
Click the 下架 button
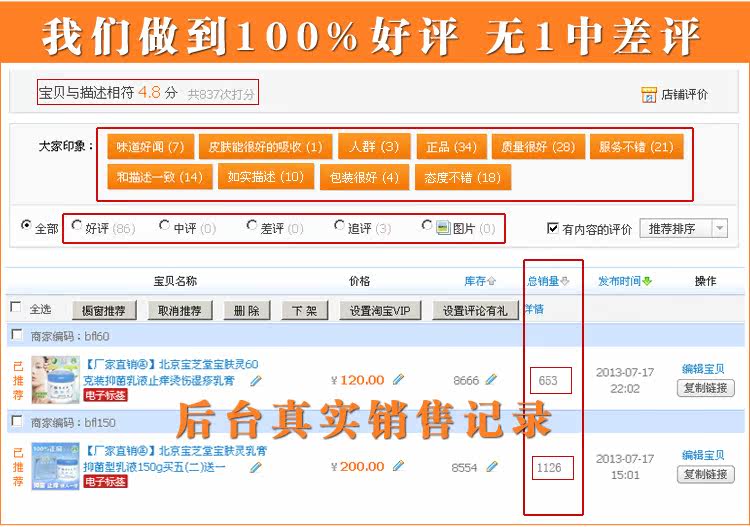[x=305, y=310]
